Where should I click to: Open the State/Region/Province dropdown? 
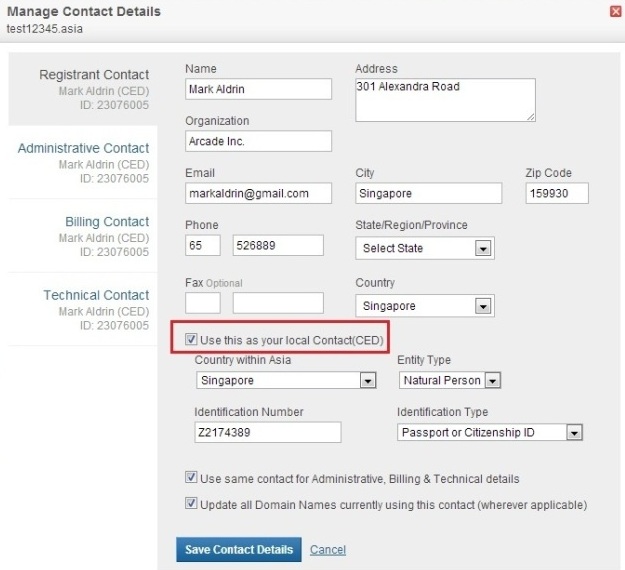[x=425, y=248]
